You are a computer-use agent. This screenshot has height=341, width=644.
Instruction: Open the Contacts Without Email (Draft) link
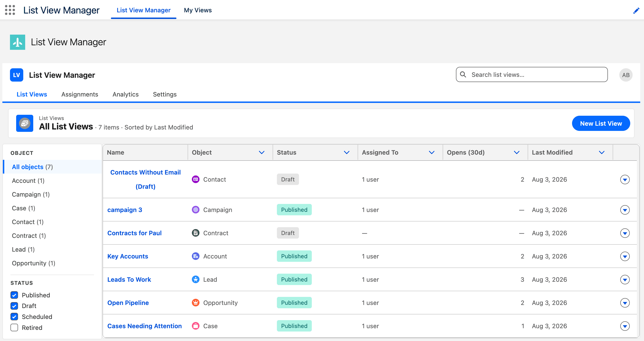point(146,180)
